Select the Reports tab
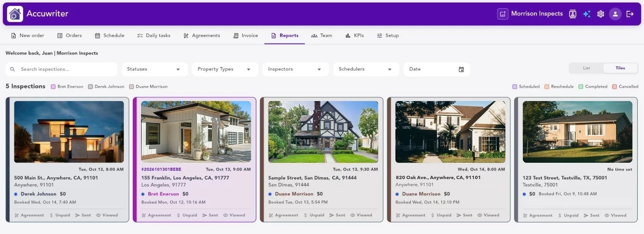The image size is (644, 234). click(285, 36)
